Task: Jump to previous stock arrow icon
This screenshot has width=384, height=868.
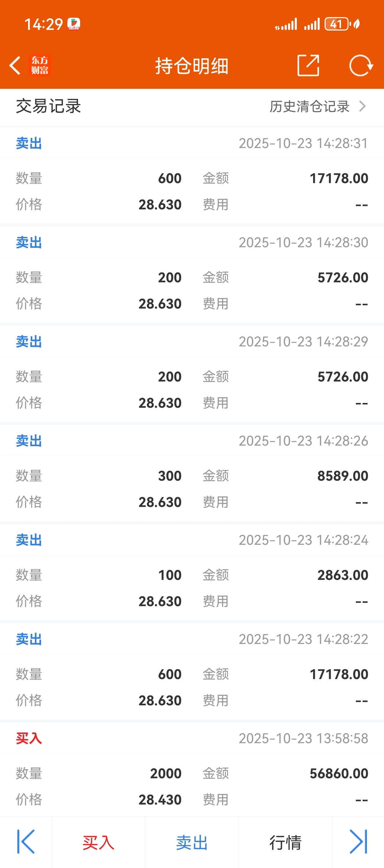Action: (x=26, y=842)
